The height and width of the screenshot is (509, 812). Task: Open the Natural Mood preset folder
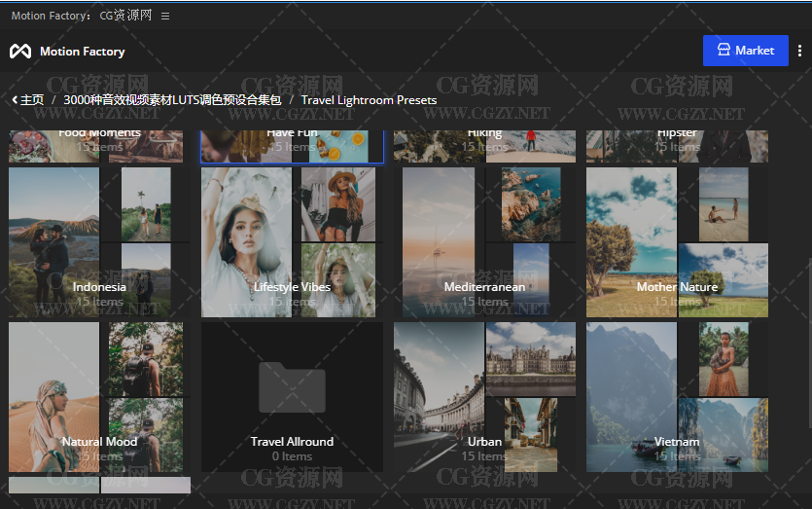(x=99, y=397)
